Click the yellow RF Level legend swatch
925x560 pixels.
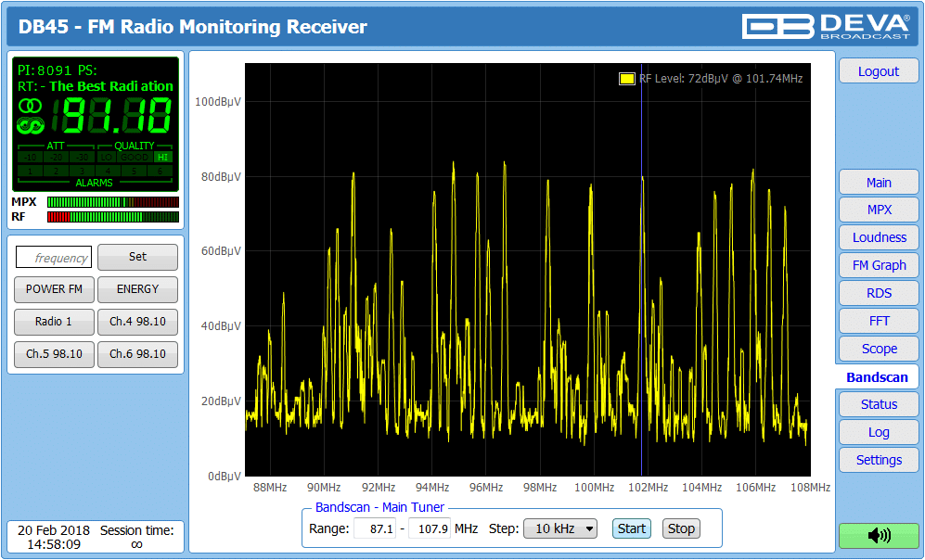[x=627, y=79]
